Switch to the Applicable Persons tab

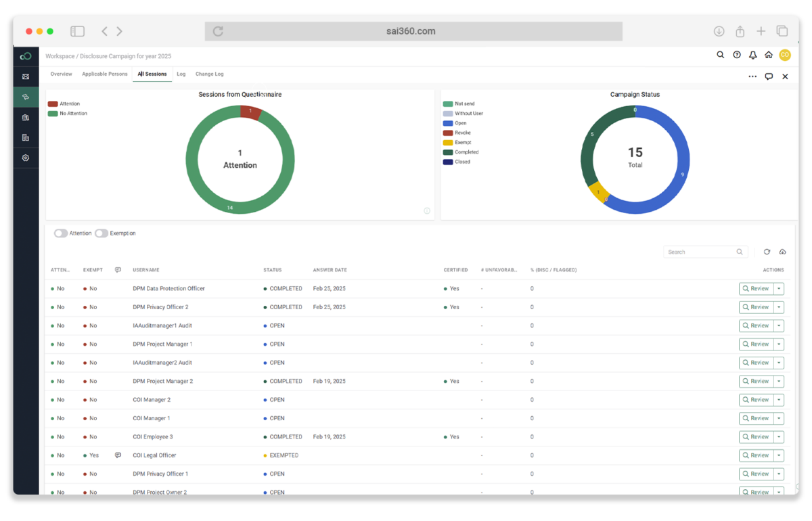tap(105, 74)
